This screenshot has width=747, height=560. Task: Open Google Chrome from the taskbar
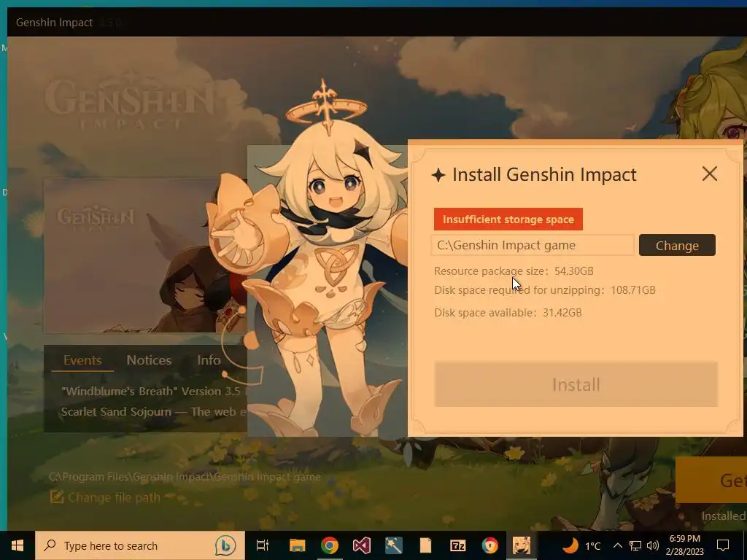click(329, 545)
